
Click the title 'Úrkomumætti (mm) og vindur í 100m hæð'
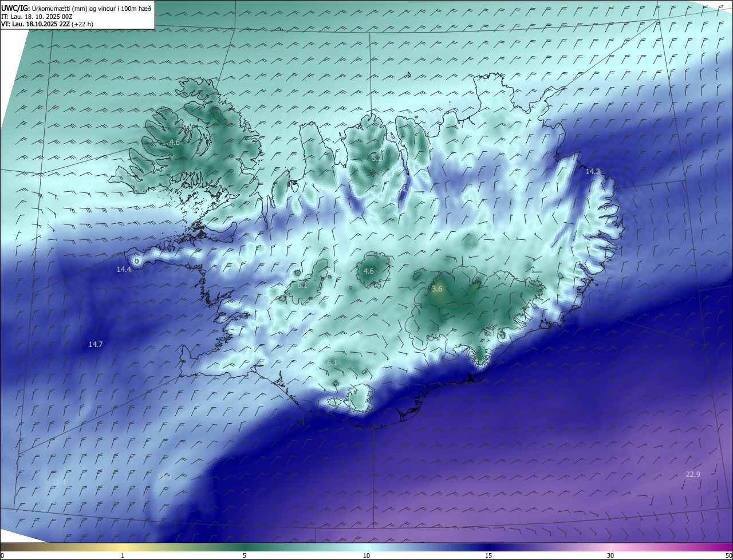(91, 8)
